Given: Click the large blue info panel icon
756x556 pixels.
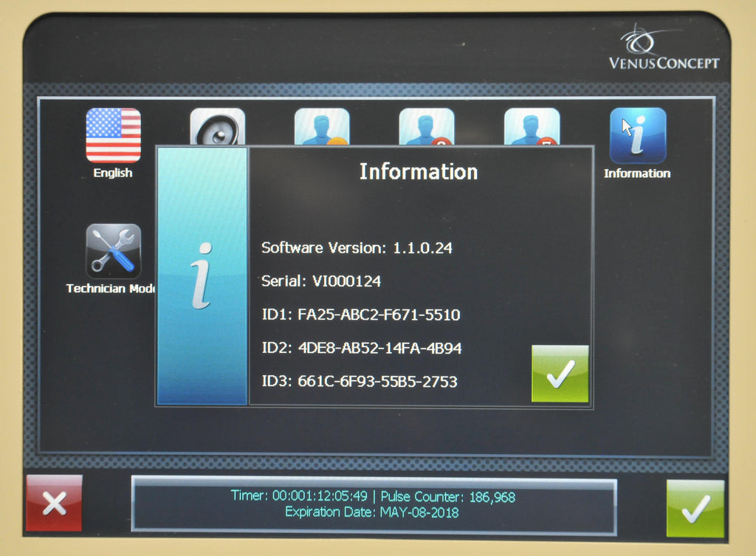Looking at the screenshot, I should (202, 276).
